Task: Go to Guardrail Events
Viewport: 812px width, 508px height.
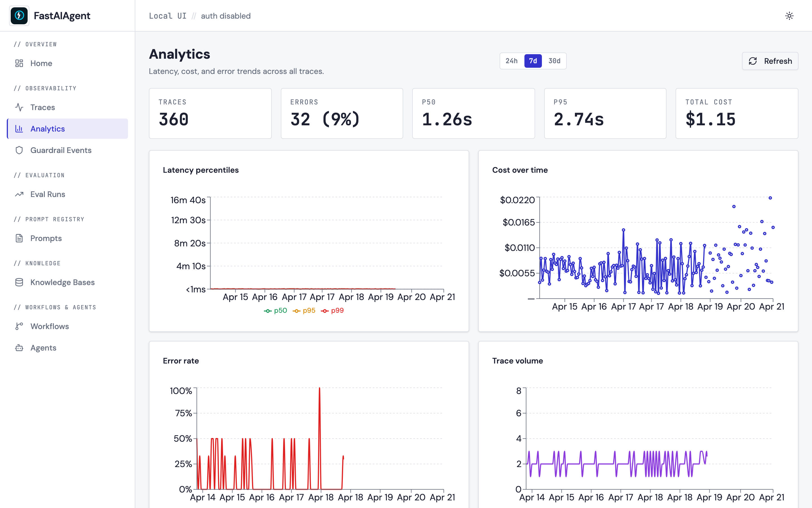Action: 67,150
